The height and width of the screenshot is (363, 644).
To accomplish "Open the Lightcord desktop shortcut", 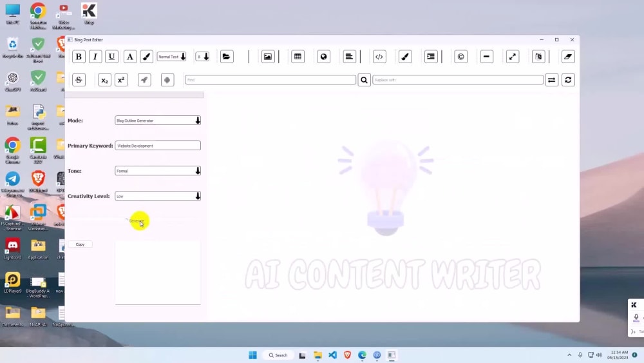I will 13,249.
